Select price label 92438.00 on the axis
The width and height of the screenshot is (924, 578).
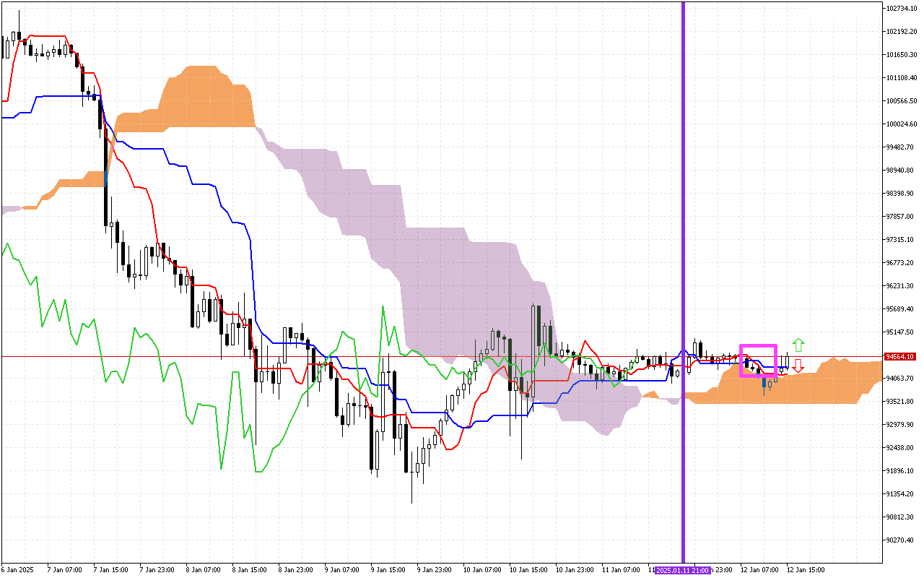[901, 448]
